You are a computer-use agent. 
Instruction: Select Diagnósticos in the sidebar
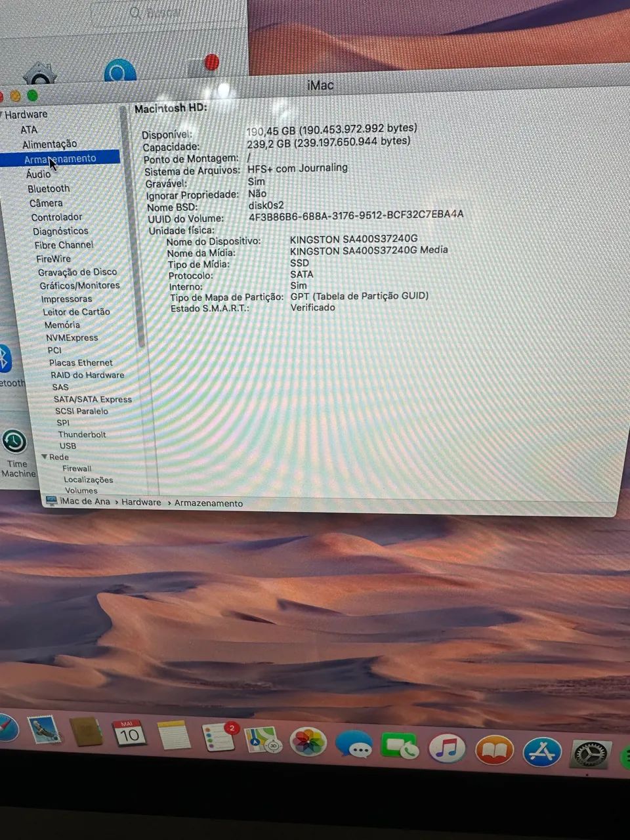pos(60,231)
